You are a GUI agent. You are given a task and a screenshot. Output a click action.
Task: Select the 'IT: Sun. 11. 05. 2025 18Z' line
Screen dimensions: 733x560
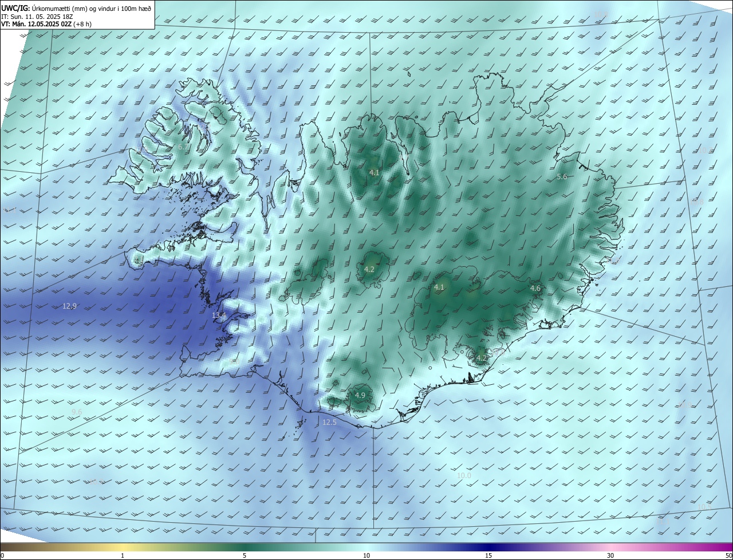36,17
